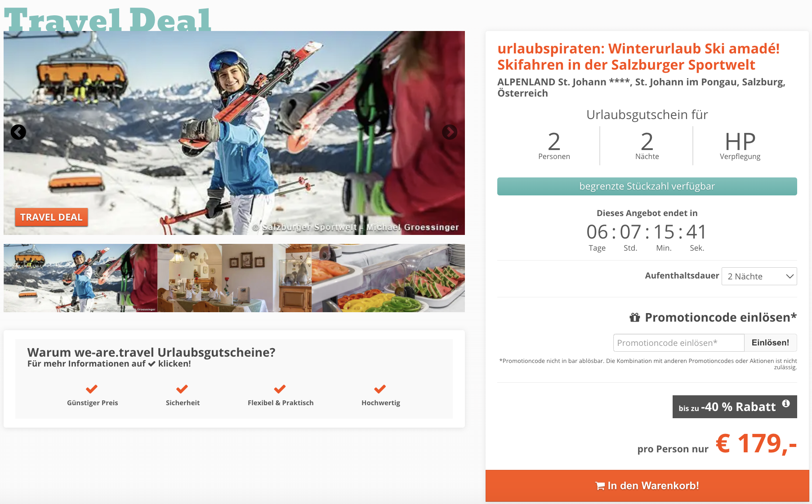Click the Sicherheit checkmark icon
Image resolution: width=812 pixels, height=504 pixels.
pyautogui.click(x=182, y=389)
